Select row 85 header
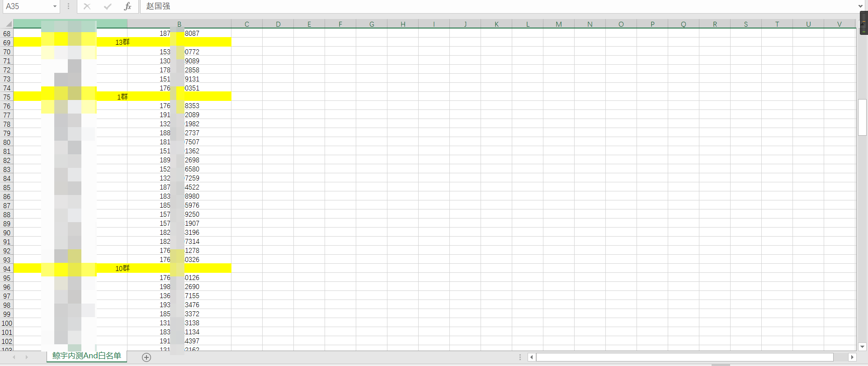The height and width of the screenshot is (366, 868). 7,187
